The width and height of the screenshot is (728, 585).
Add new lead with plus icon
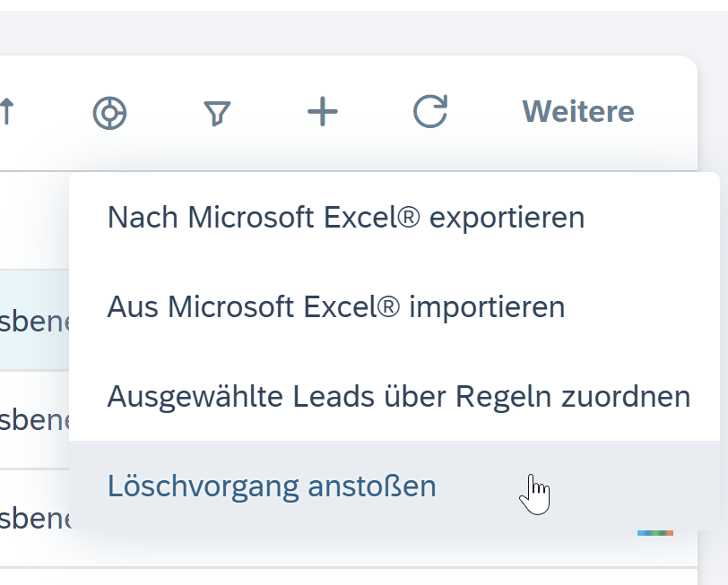pos(323,112)
